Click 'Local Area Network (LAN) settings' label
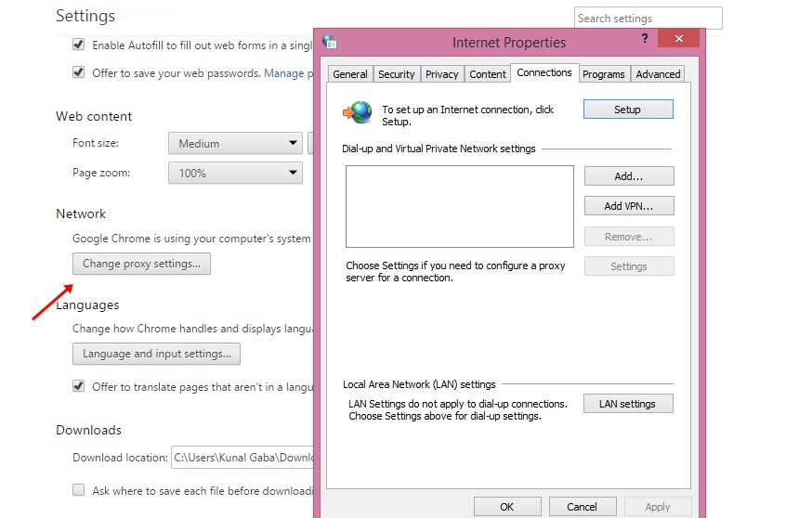 coord(419,384)
